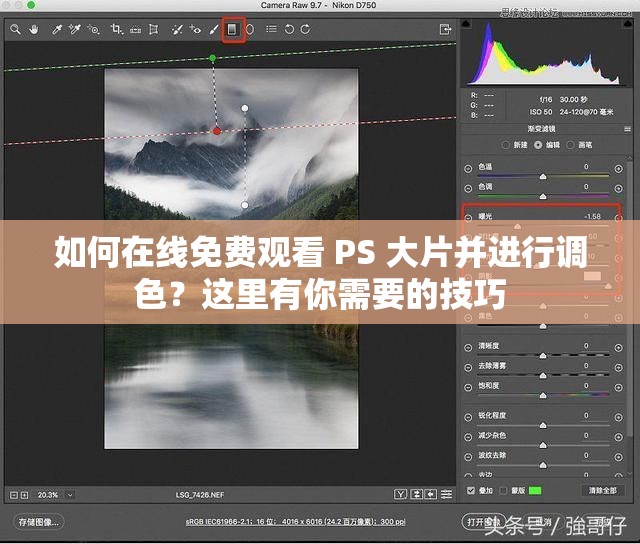Decrease 减少杂色 with its minus icon
Viewport: 640px width, 544px height.
click(x=468, y=437)
